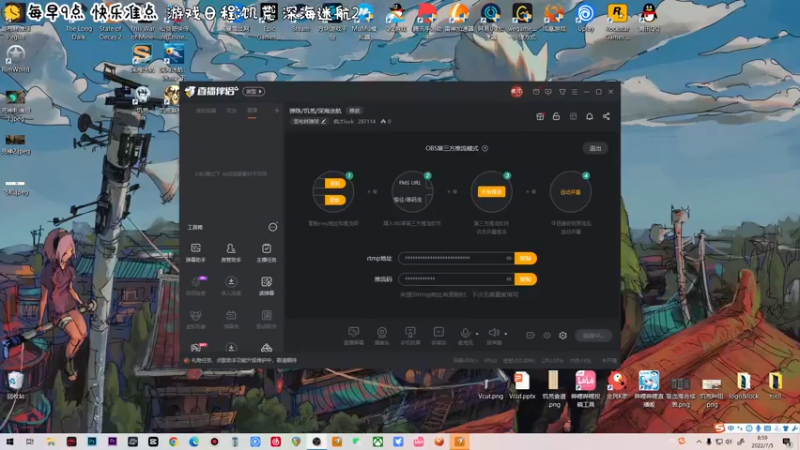Reveal the 推流码 using its eye icon
800x450 pixels.
509,279
